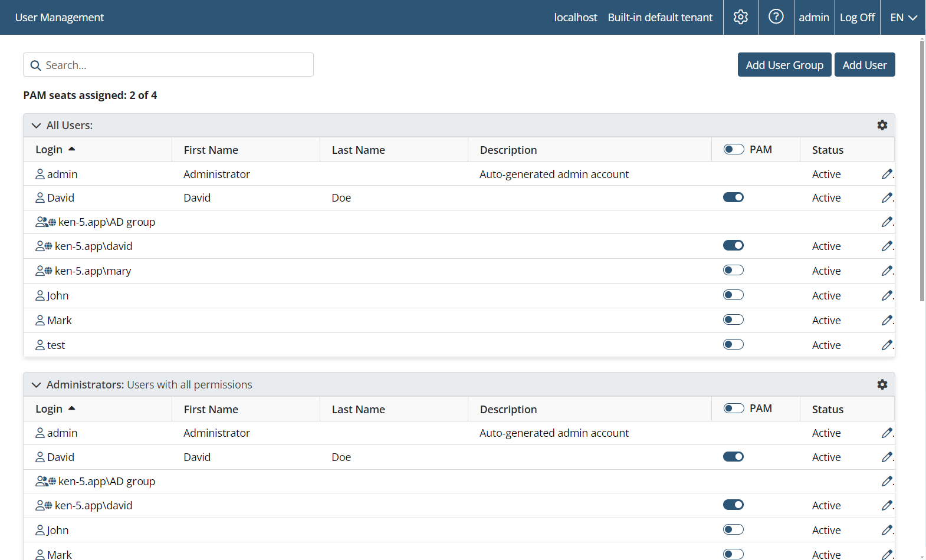Image resolution: width=926 pixels, height=560 pixels.
Task: Edit John in the Administrators list
Action: pyautogui.click(x=886, y=530)
